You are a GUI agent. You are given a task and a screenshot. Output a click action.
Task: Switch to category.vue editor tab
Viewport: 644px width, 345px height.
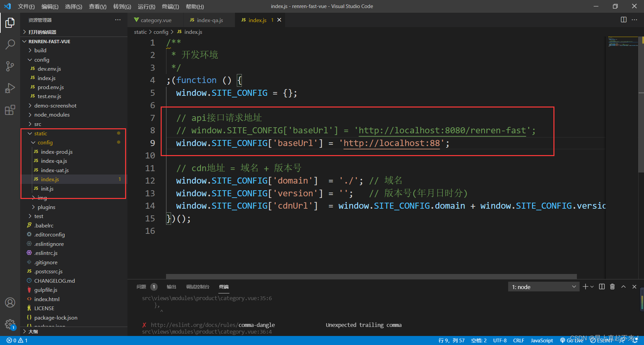(155, 20)
